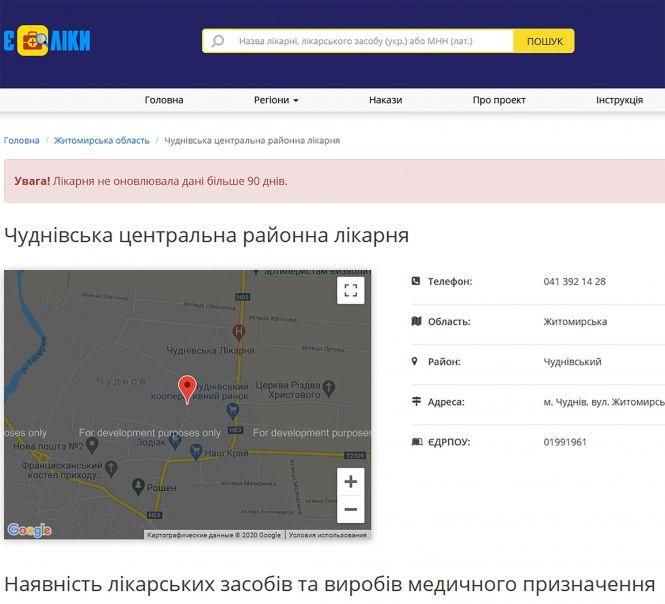The image size is (665, 604).
Task: Click the Нова пошта №2 map marker
Action: click(x=92, y=445)
